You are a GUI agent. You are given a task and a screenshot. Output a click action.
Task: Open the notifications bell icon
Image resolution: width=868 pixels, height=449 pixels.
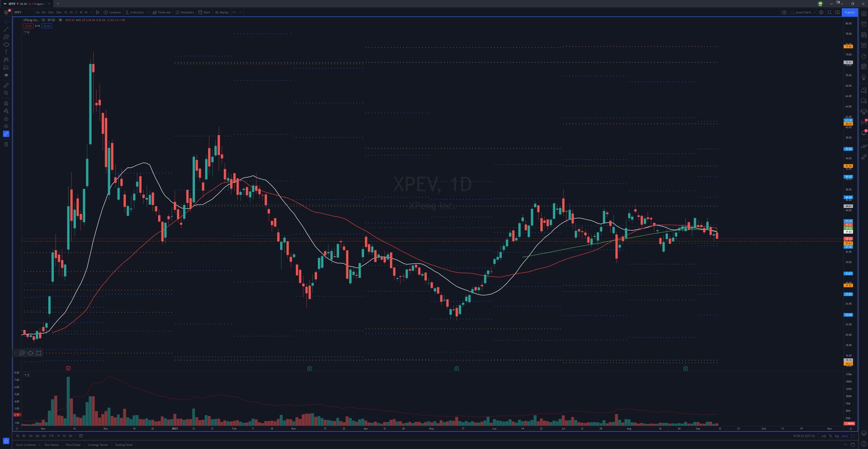coord(864,133)
